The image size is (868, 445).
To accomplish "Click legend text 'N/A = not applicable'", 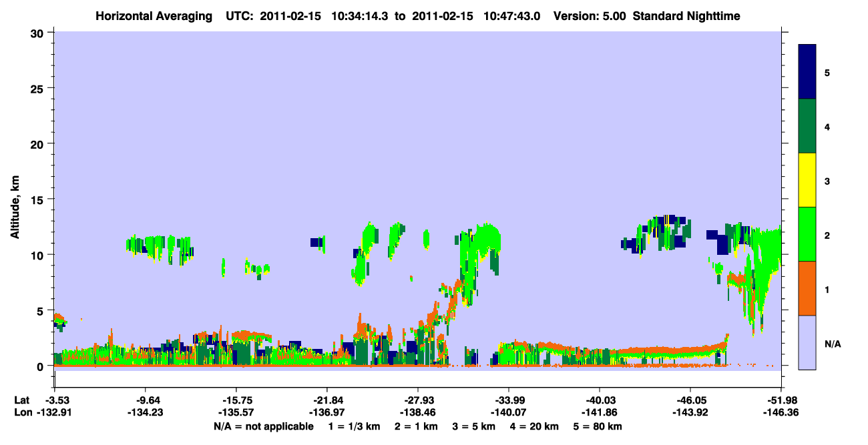I will pyautogui.click(x=263, y=426).
